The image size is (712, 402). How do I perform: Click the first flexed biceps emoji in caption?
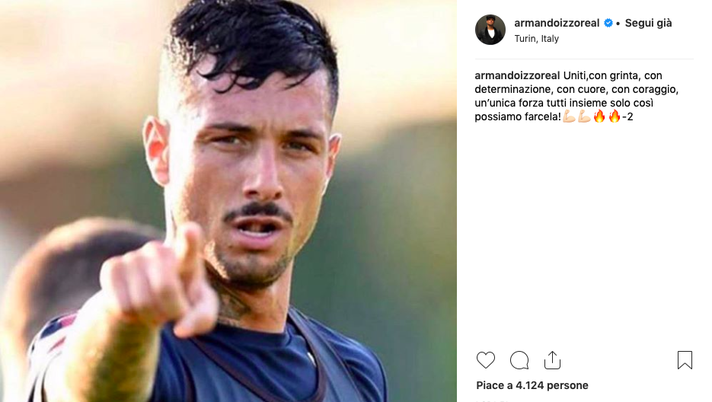pyautogui.click(x=569, y=117)
